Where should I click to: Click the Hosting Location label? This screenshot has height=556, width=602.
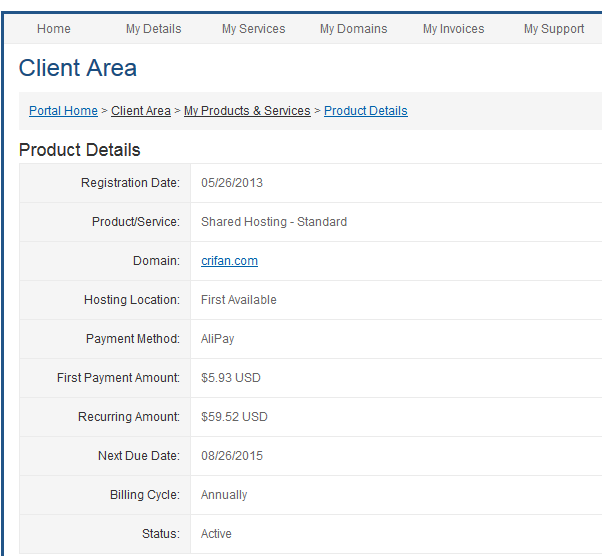pos(132,300)
